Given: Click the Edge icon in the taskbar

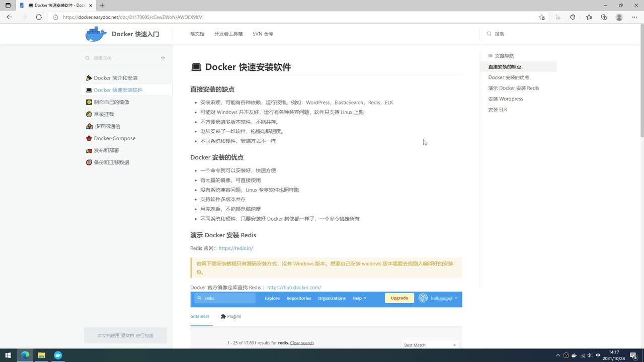Looking at the screenshot, I should point(25,355).
